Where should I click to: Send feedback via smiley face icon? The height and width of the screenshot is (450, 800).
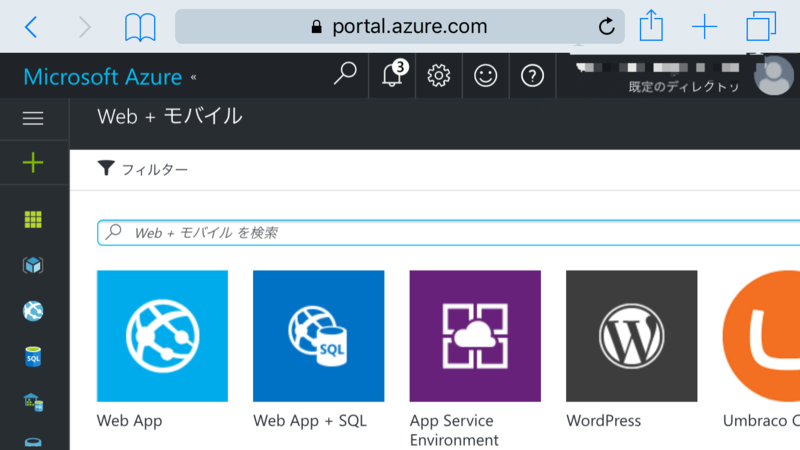[x=485, y=76]
